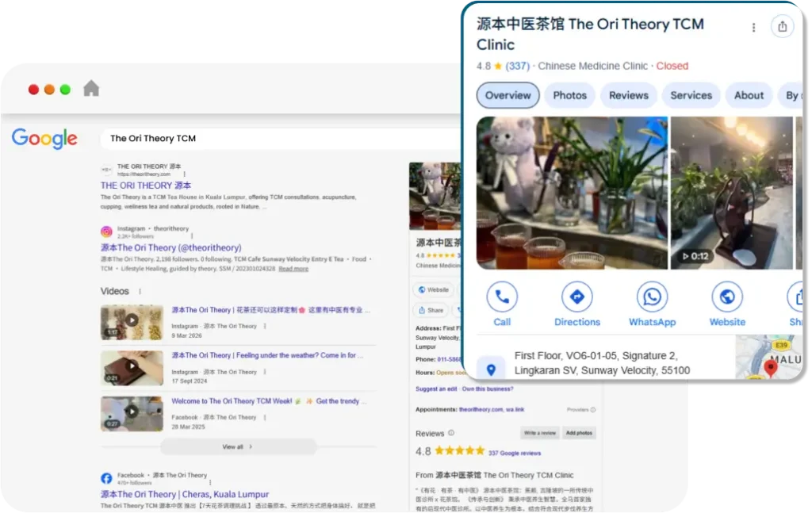Click the Website button in knowledge panel
Screen dimensions: 812x513
pos(434,290)
